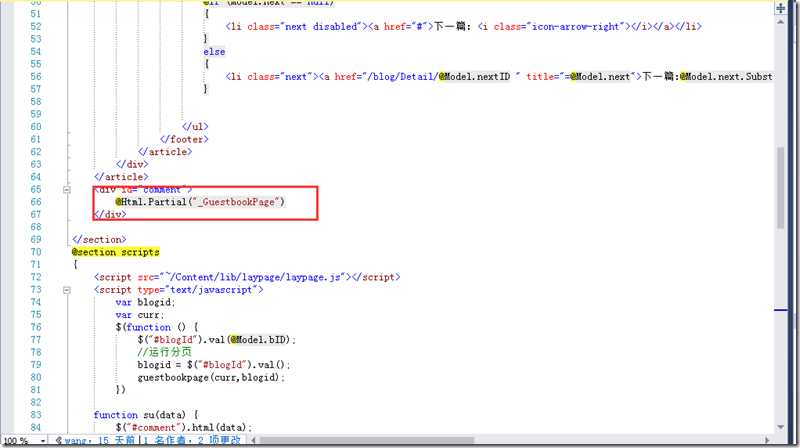Click the '</article>' tag on line 64
800x448 pixels.
pyautogui.click(x=121, y=177)
